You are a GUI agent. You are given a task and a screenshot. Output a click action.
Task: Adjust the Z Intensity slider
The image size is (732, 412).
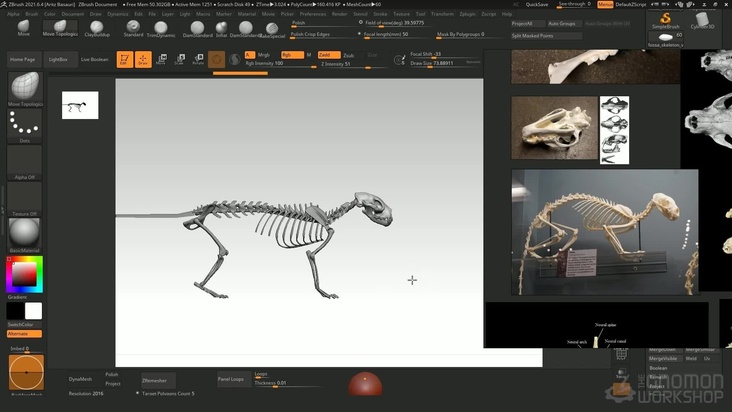pyautogui.click(x=352, y=64)
